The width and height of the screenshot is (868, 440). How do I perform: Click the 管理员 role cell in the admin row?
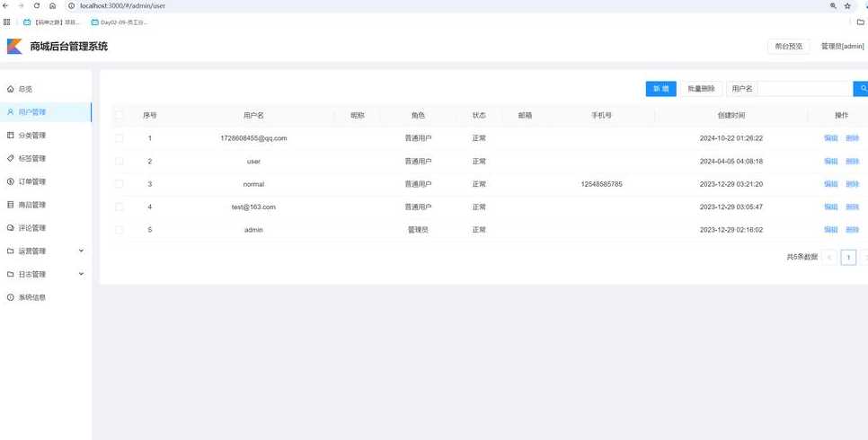(418, 229)
